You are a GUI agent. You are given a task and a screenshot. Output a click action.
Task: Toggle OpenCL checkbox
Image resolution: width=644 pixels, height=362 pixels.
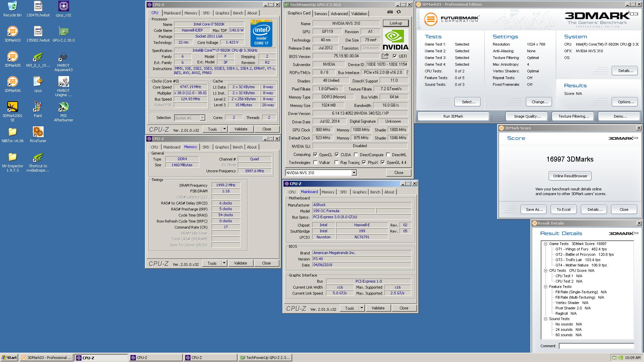[315, 155]
